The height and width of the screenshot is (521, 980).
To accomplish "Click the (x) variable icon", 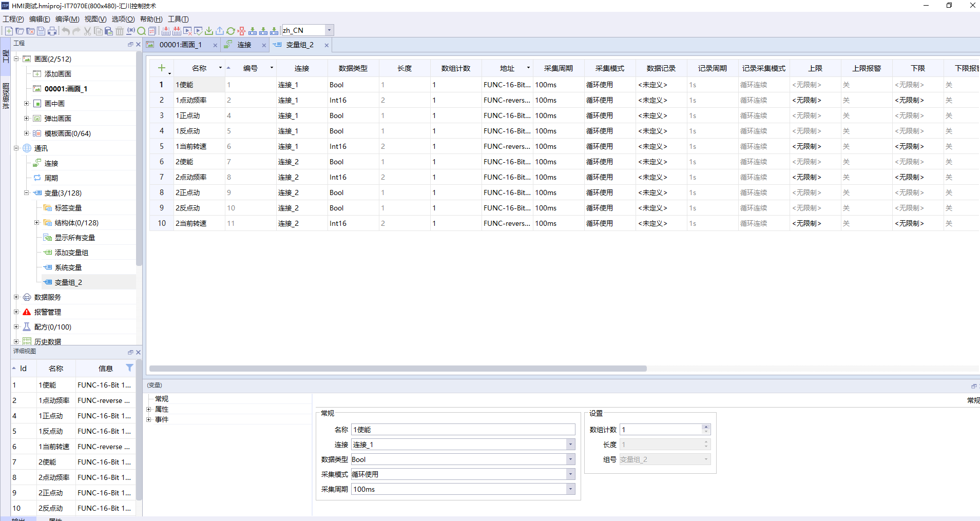I will pyautogui.click(x=130, y=31).
